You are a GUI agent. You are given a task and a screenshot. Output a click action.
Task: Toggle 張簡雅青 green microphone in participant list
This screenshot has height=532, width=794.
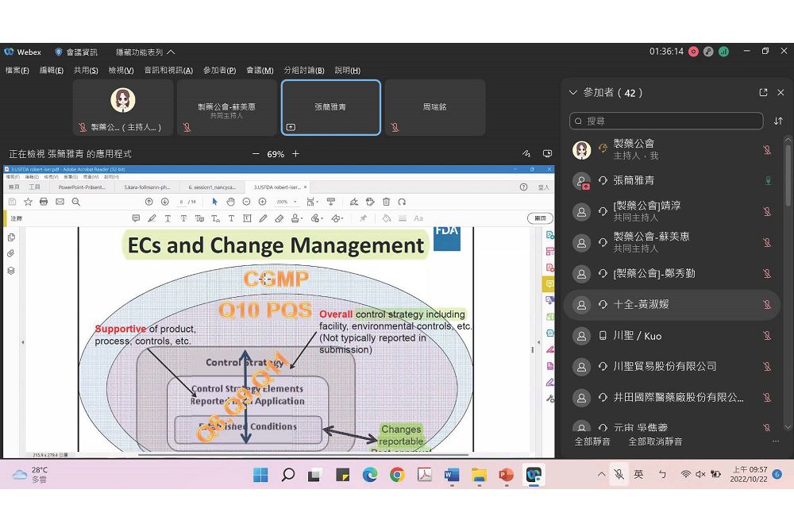tap(768, 180)
